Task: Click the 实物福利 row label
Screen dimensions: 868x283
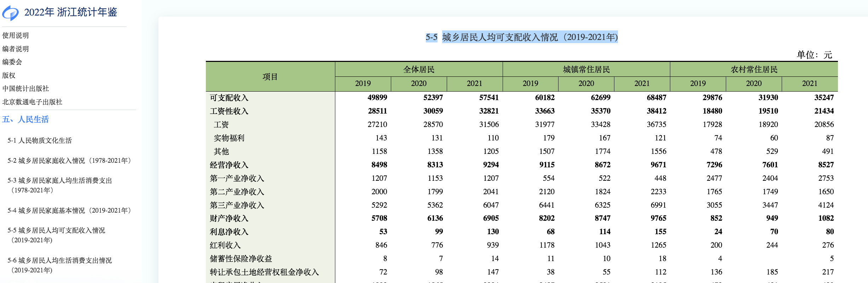Action: (229, 138)
